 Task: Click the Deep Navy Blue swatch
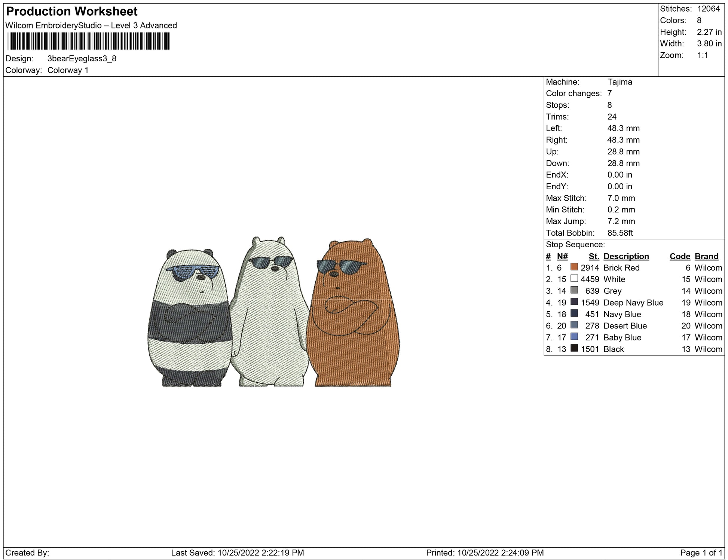tap(574, 302)
